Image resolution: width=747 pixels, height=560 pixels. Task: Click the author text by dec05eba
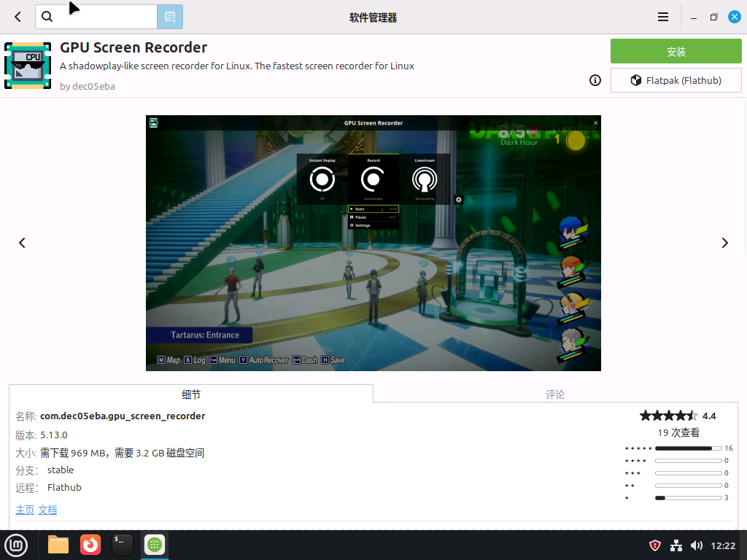(x=88, y=86)
